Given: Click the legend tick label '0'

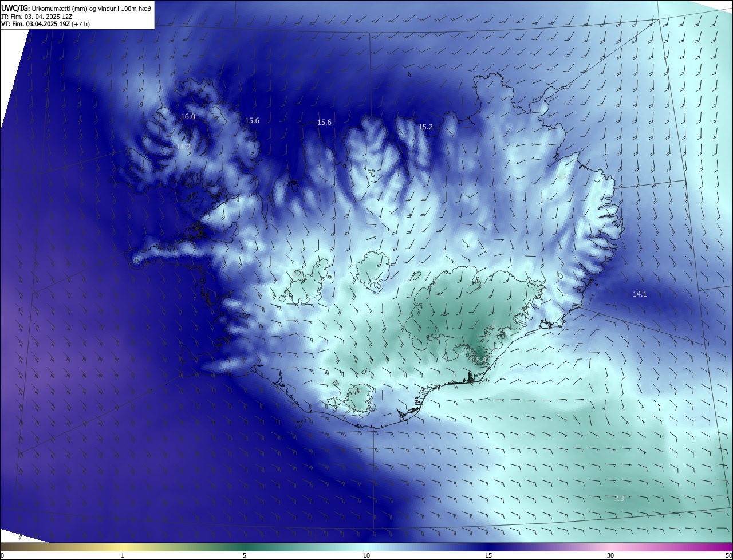Looking at the screenshot, I should coord(2,555).
